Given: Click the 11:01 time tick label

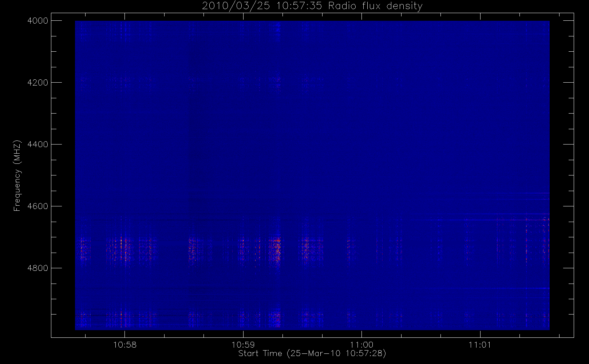Looking at the screenshot, I should pyautogui.click(x=480, y=345).
